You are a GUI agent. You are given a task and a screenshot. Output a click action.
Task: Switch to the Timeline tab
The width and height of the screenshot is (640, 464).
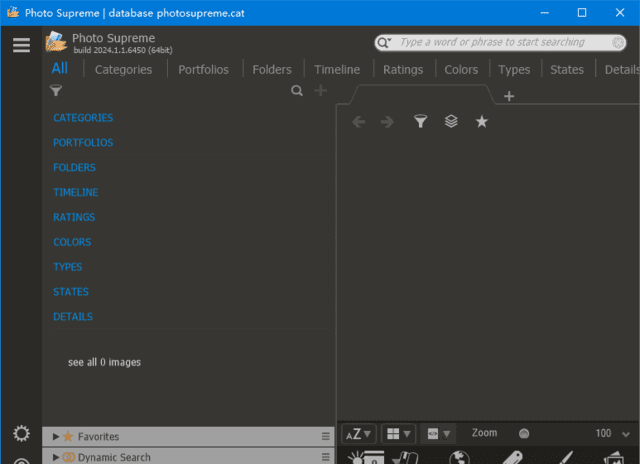click(x=337, y=69)
